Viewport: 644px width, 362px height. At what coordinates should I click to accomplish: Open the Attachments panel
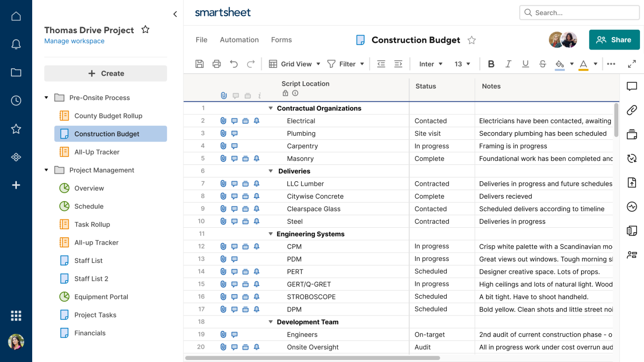632,110
